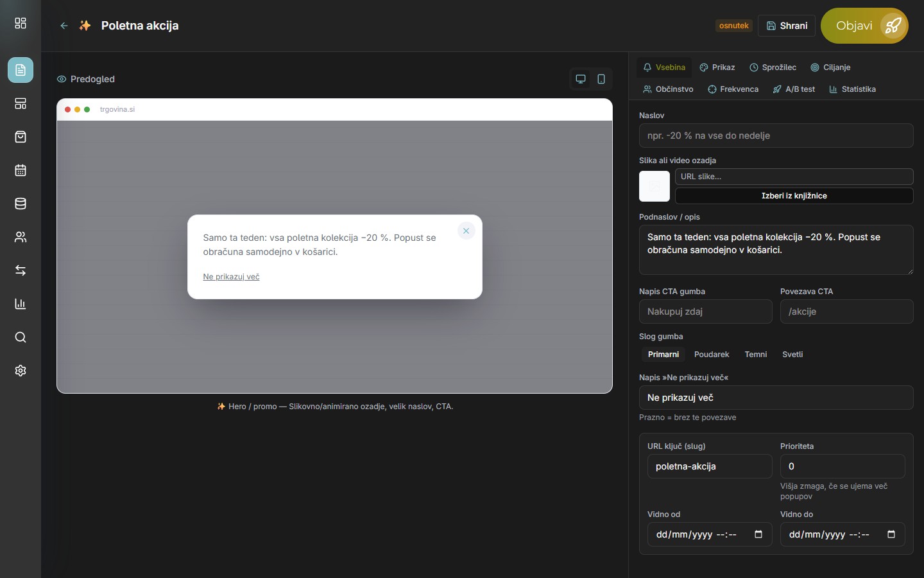This screenshot has height=578, width=924.
Task: Open the document pages icon in sidebar
Action: coord(21,70)
